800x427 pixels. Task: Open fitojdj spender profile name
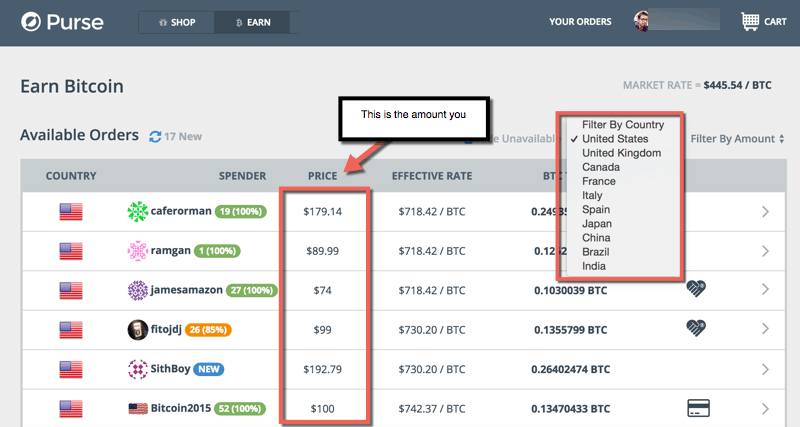166,329
